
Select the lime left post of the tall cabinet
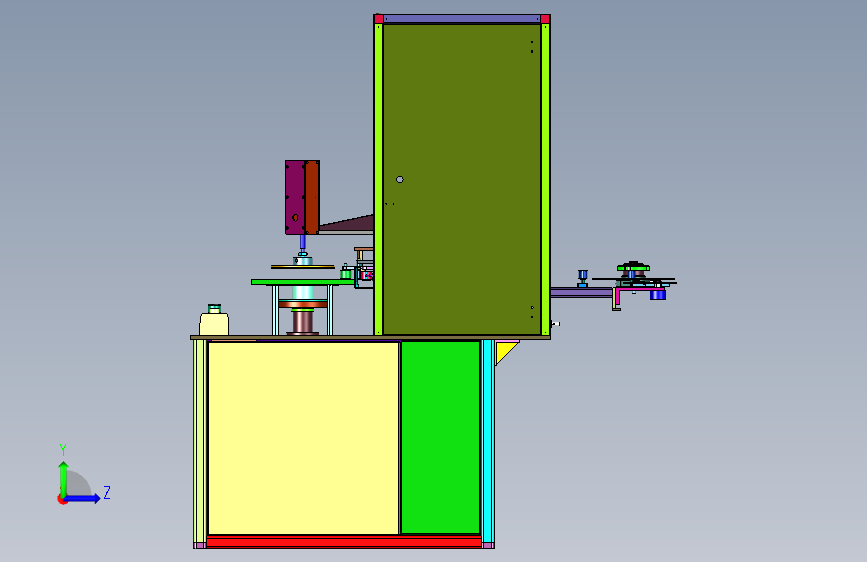tap(379, 179)
